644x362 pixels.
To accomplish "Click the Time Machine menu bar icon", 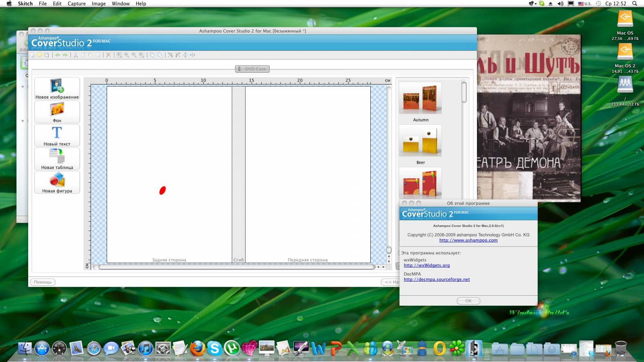I will coord(599,4).
